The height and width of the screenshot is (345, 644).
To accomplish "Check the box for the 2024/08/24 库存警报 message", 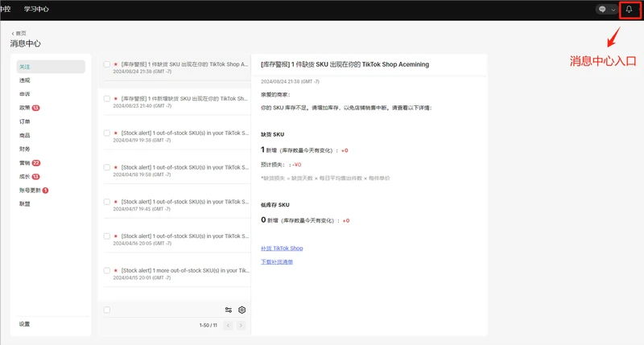I will pos(107,64).
